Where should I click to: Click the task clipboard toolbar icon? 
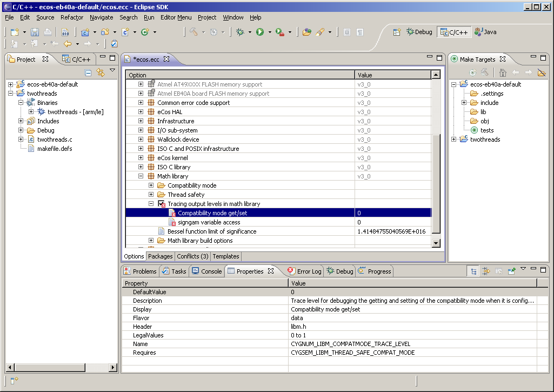[114, 44]
